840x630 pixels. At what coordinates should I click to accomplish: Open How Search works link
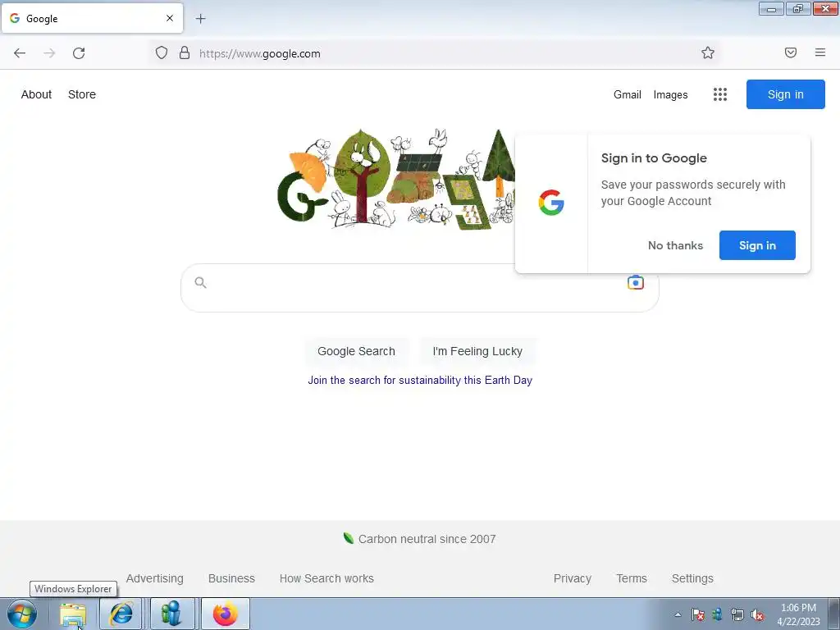pyautogui.click(x=326, y=578)
